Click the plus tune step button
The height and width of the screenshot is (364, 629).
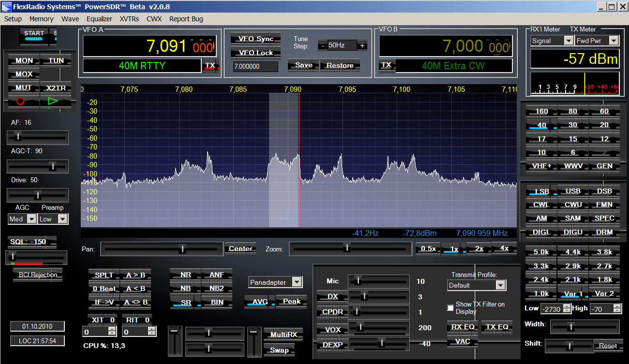(x=362, y=45)
